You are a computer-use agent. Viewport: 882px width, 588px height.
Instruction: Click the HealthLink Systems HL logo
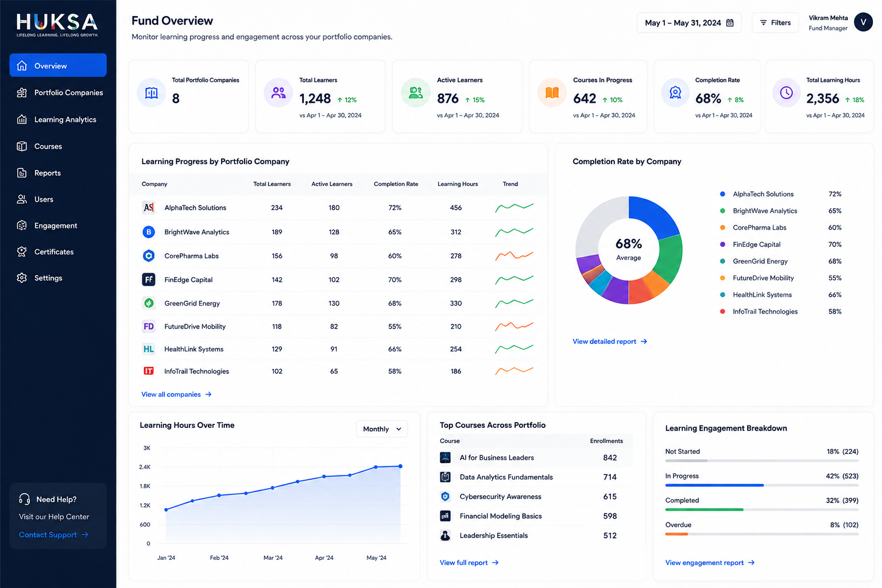coord(149,349)
